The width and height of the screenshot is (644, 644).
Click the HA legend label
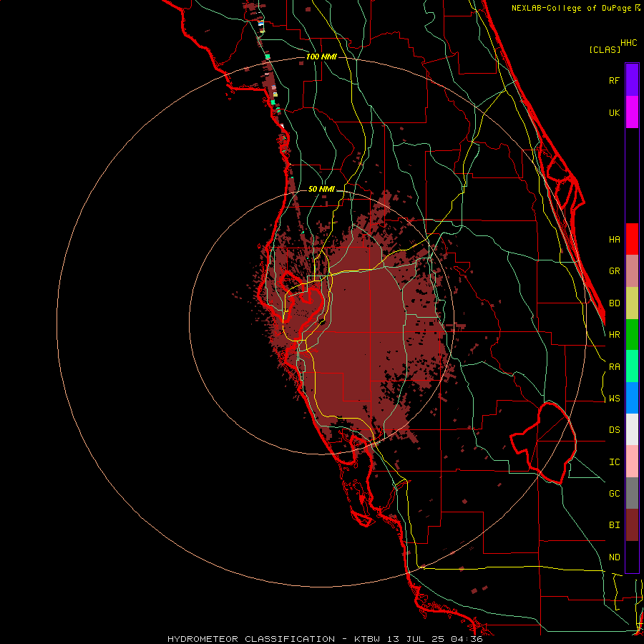point(615,240)
